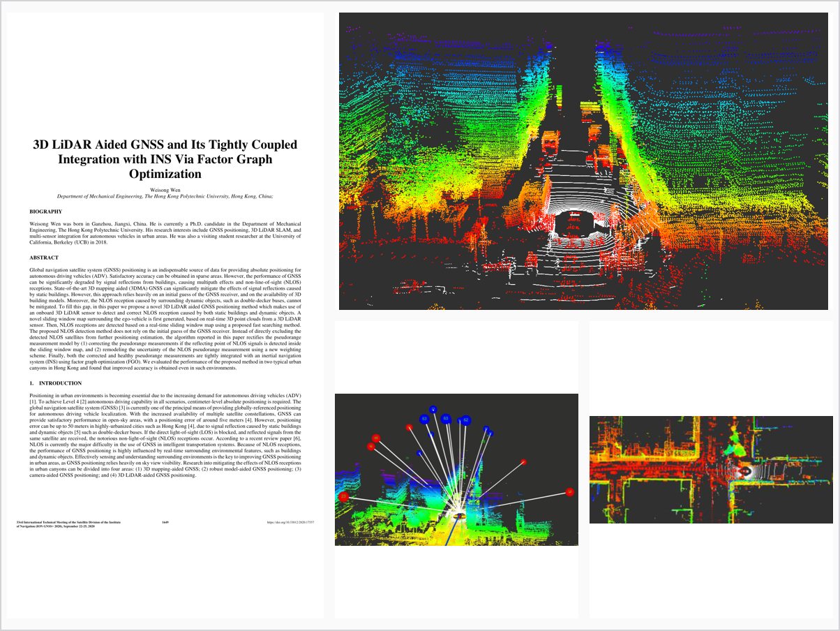Click the Department of Mechanical Engineering affiliation line
Image resolution: width=840 pixels, height=631 pixels.
pyautogui.click(x=165, y=197)
